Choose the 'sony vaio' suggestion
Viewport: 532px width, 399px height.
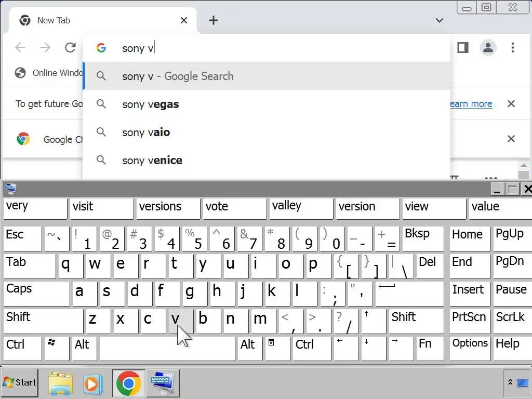click(267, 132)
